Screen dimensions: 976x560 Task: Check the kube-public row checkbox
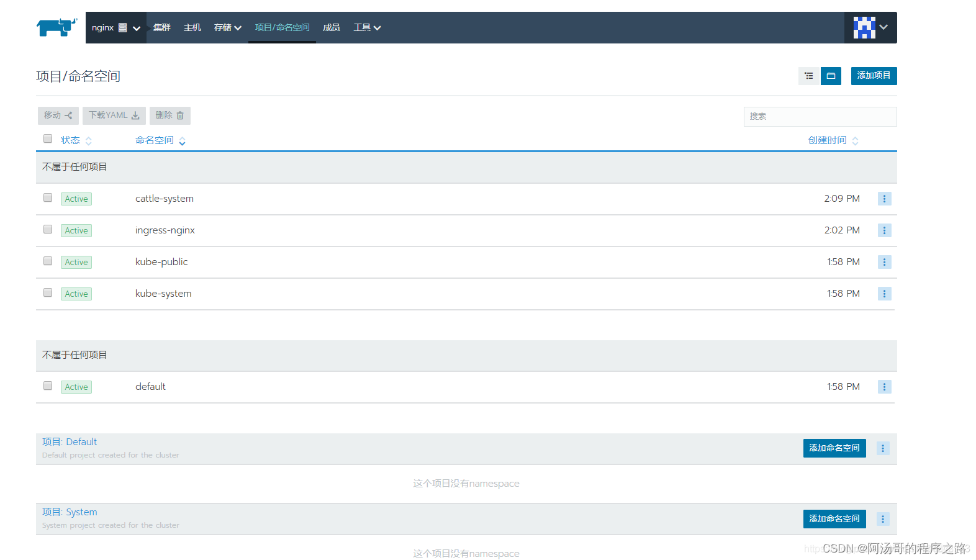pyautogui.click(x=48, y=261)
